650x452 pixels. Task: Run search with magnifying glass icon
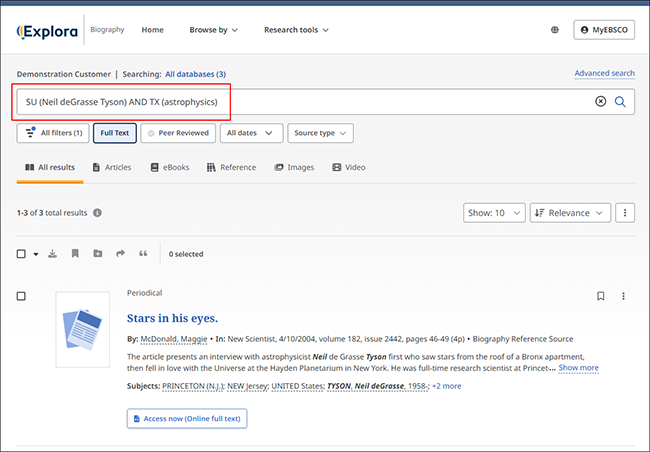(620, 101)
